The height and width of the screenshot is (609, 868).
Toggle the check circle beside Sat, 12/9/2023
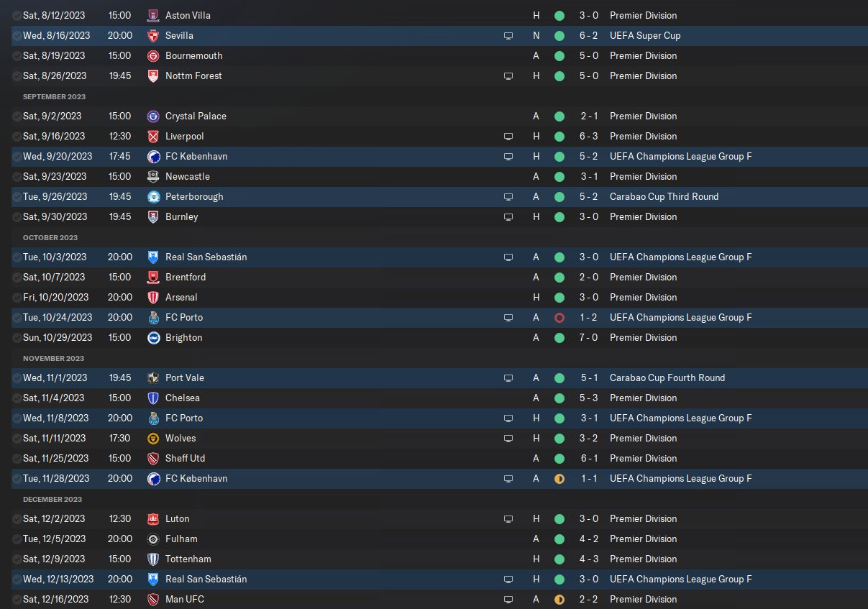[x=17, y=559]
